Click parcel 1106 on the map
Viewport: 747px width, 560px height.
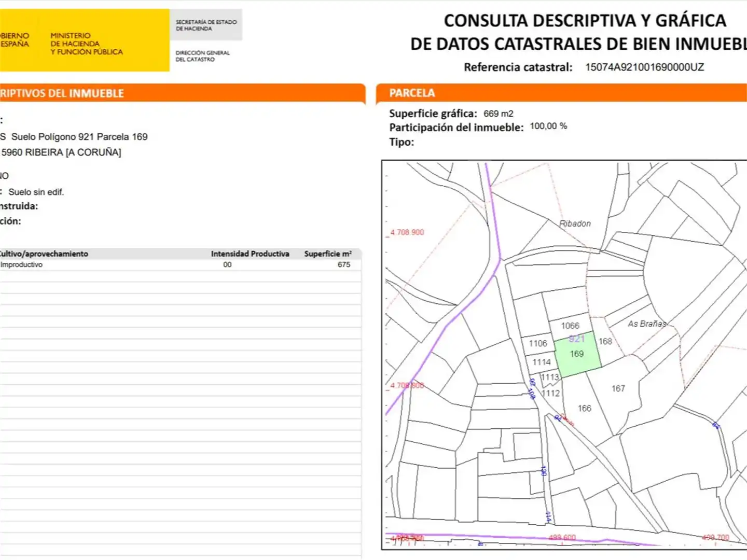tap(538, 343)
